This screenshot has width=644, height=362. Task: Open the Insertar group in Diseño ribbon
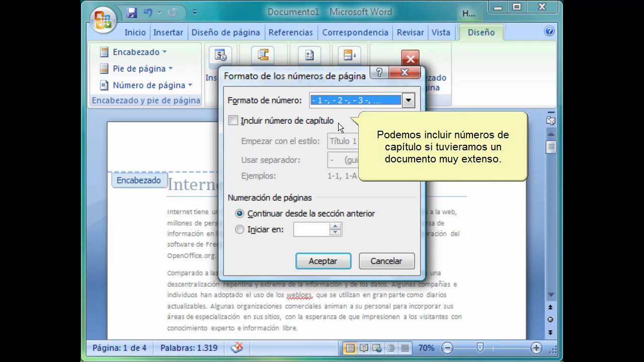tap(220, 55)
